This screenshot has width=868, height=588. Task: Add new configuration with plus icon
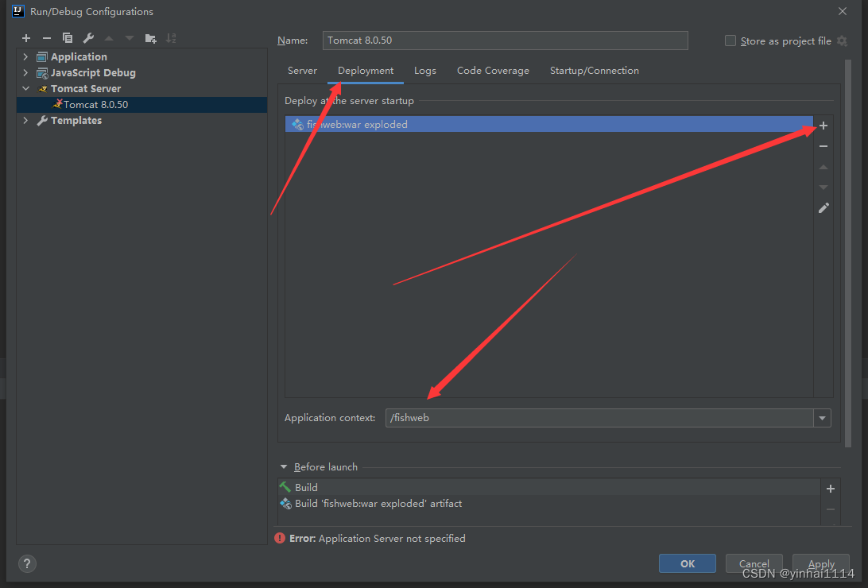click(26, 38)
